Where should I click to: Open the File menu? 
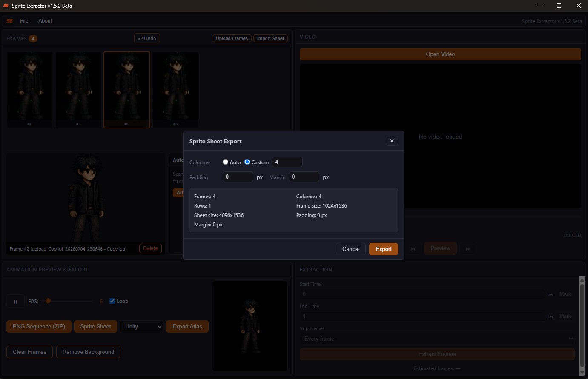tap(24, 21)
